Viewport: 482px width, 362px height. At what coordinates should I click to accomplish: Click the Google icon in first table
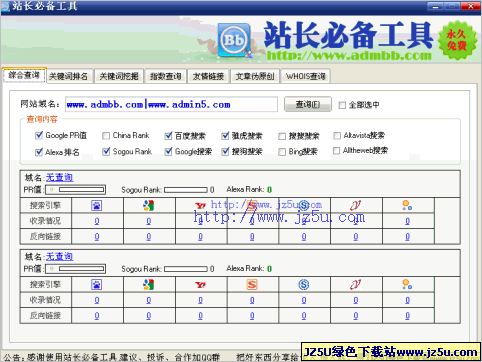pos(148,205)
